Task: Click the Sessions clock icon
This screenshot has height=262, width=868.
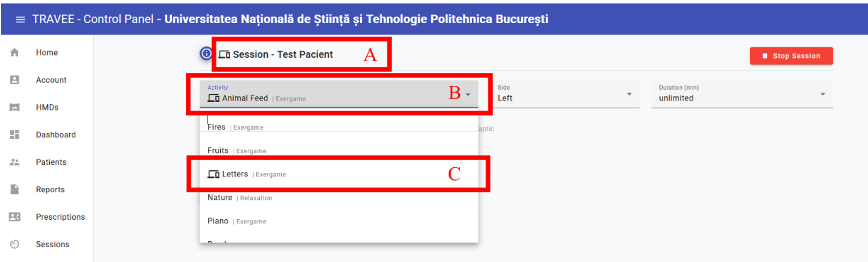Action: pos(15,244)
